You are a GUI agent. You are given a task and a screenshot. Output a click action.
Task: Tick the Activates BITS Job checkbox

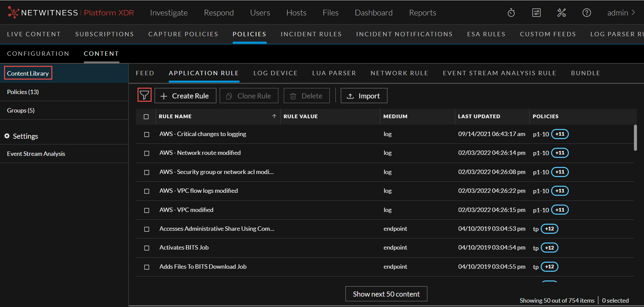(147, 248)
